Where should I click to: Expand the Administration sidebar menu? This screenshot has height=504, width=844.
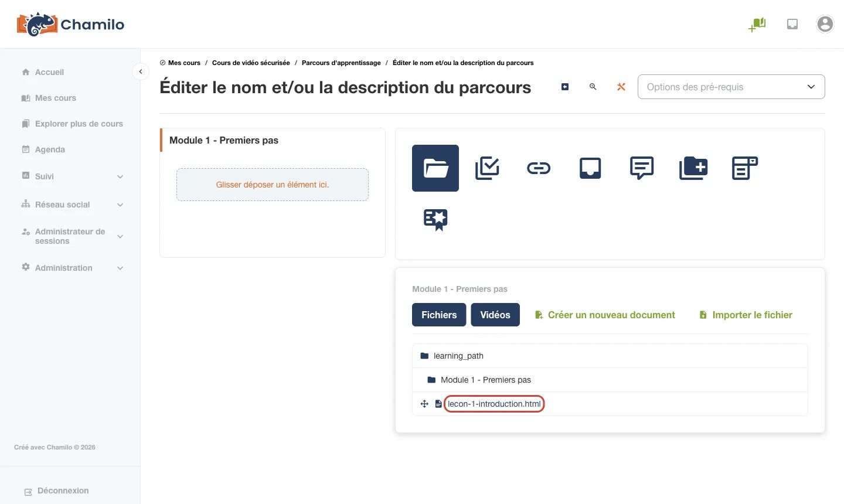(x=73, y=268)
